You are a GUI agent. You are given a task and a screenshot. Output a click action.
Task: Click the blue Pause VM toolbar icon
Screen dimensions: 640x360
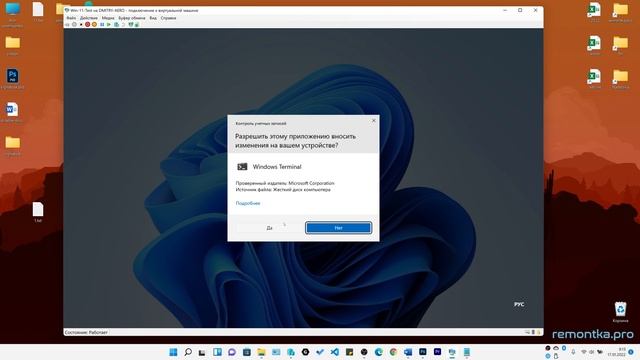[x=102, y=24]
